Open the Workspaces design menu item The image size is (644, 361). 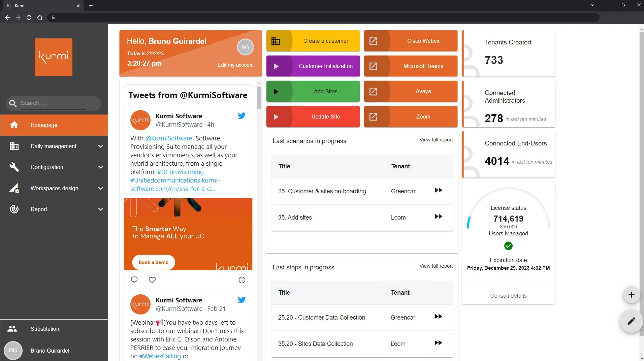coord(54,188)
